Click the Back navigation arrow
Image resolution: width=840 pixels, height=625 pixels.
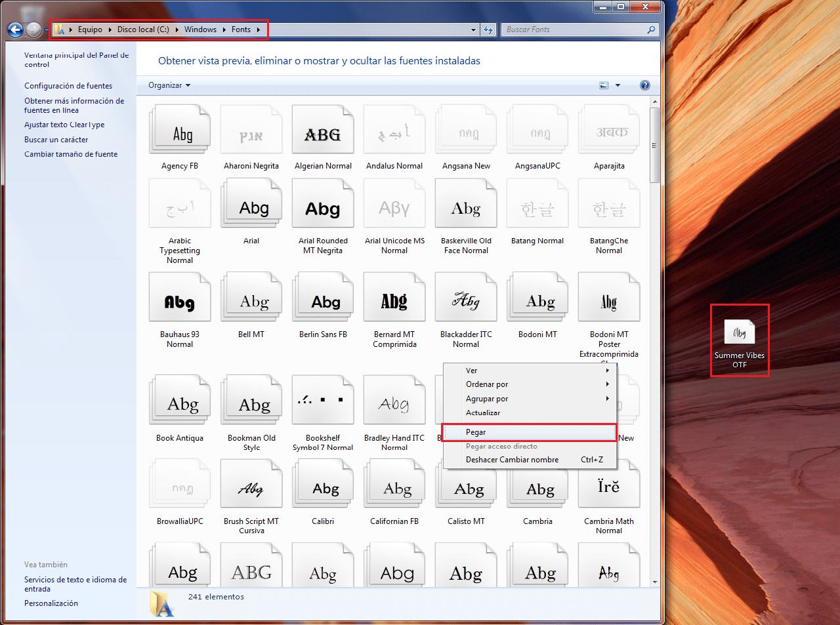pos(14,30)
